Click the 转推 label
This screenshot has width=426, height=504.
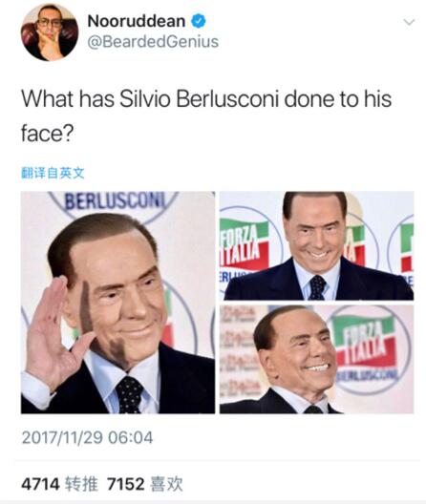81,484
